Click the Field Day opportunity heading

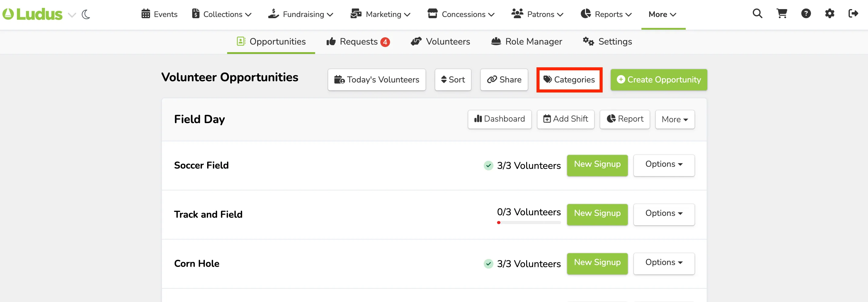[x=200, y=119]
